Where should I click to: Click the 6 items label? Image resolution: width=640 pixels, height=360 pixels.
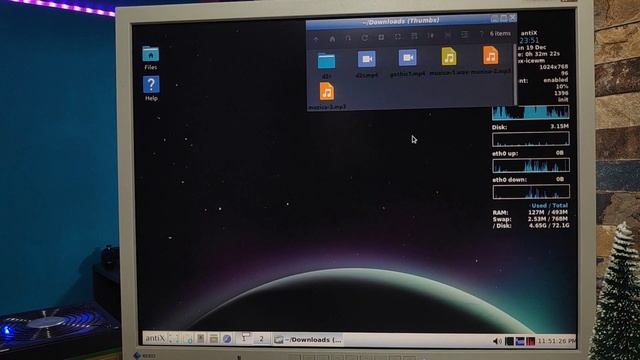coord(500,33)
